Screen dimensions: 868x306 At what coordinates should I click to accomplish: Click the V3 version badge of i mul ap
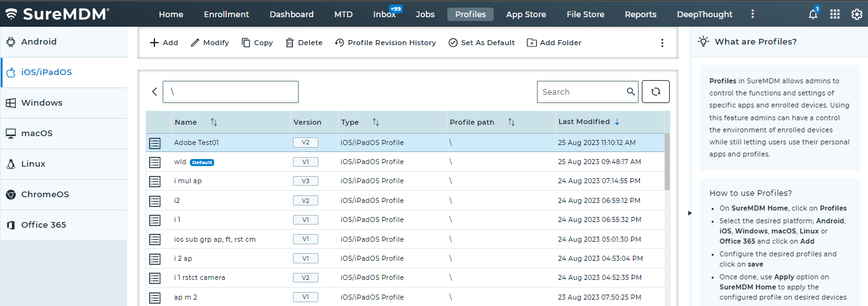pos(306,181)
